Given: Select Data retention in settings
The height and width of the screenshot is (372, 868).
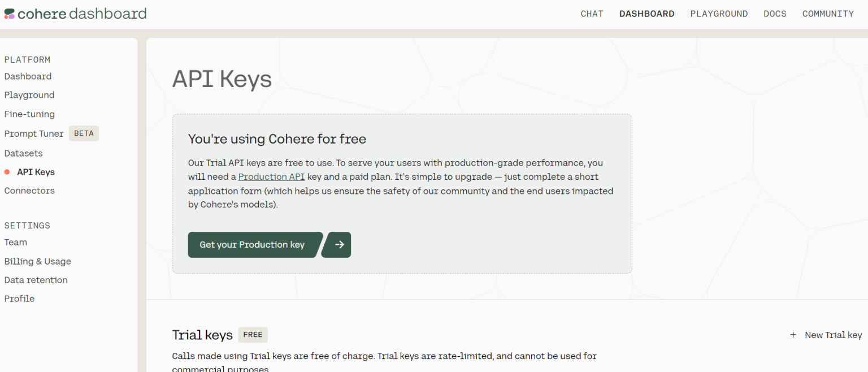Looking at the screenshot, I should click(x=36, y=280).
